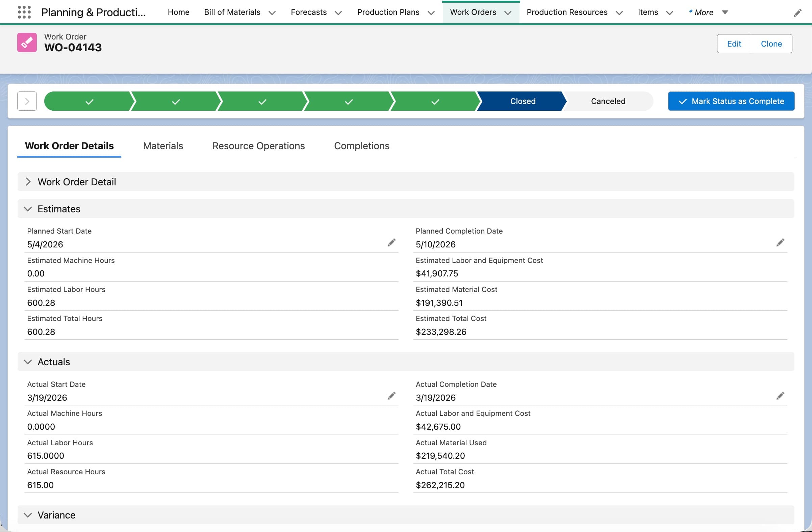812x532 pixels.
Task: Open the Forecasts nav tab
Action: [308, 12]
